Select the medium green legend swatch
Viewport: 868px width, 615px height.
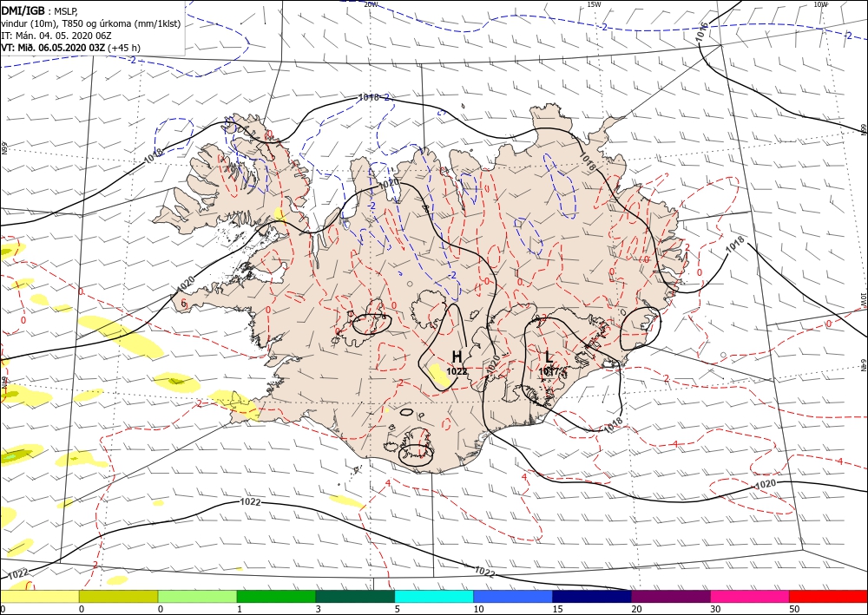coord(276,596)
